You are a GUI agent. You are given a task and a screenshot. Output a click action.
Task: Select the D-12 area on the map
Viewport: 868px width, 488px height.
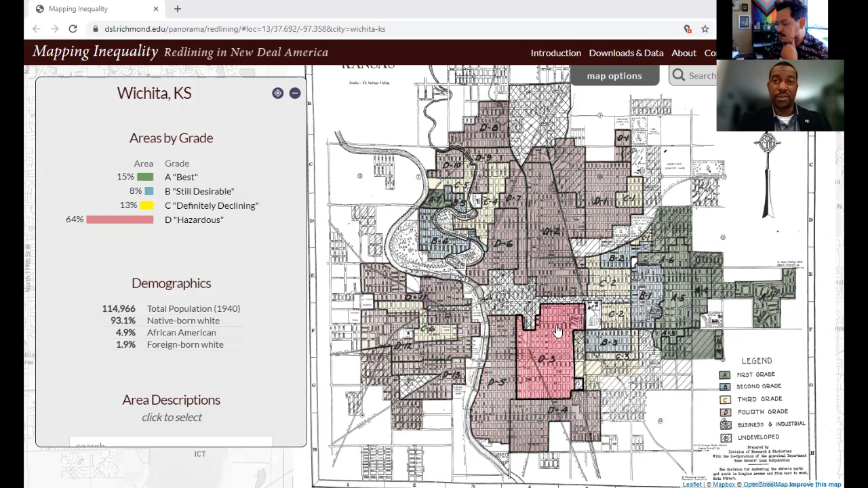coord(403,345)
